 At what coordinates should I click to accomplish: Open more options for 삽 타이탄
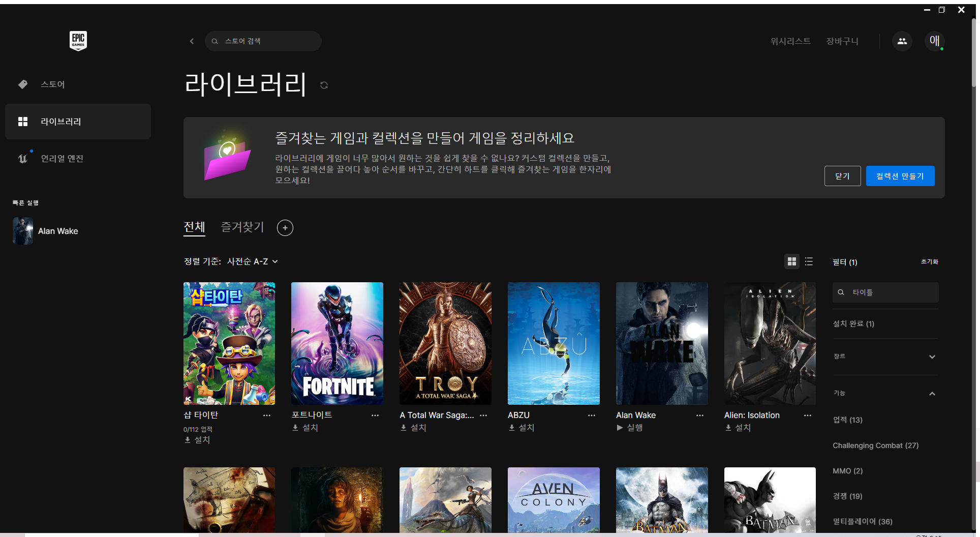[x=267, y=415]
